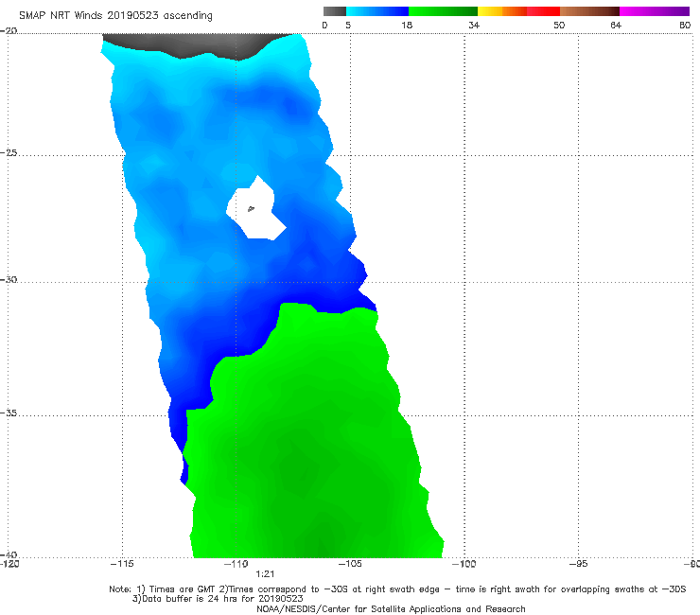
Task: Click the latitude label '-35'
Action: (x=9, y=413)
